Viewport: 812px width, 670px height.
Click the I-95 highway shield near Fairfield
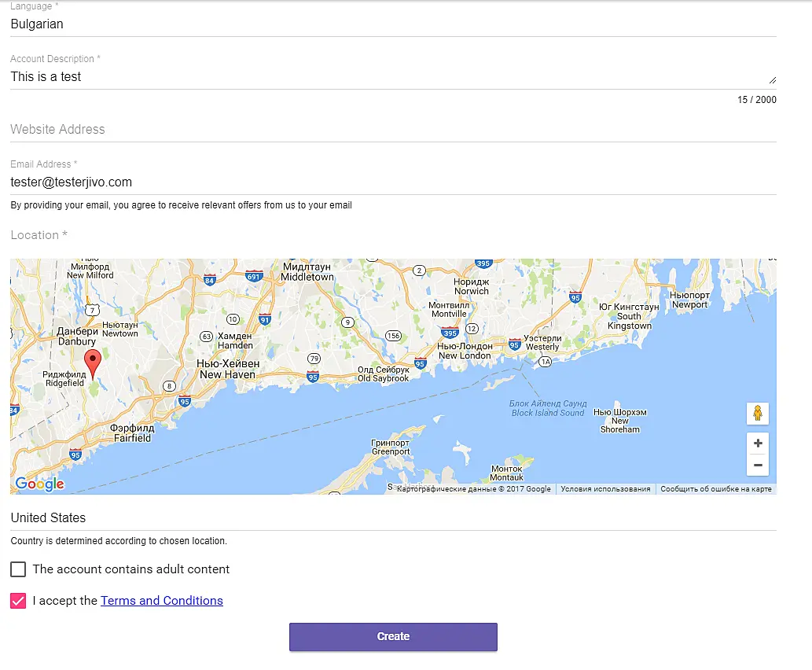pos(185,402)
